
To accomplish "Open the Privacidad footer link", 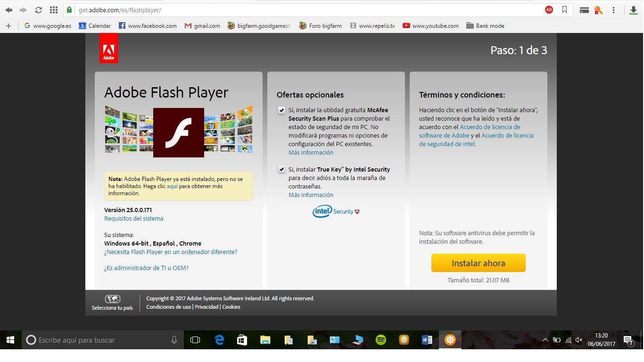I will [206, 307].
